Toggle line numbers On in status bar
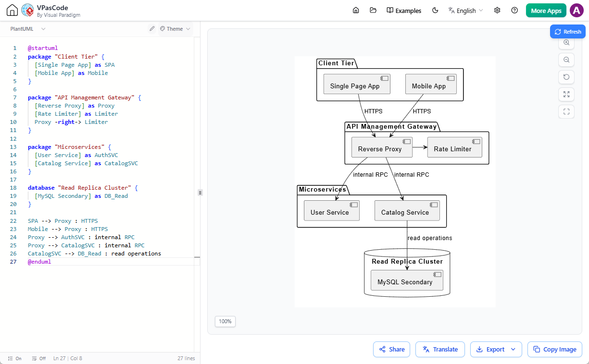This screenshot has width=589, height=364. (x=15, y=358)
